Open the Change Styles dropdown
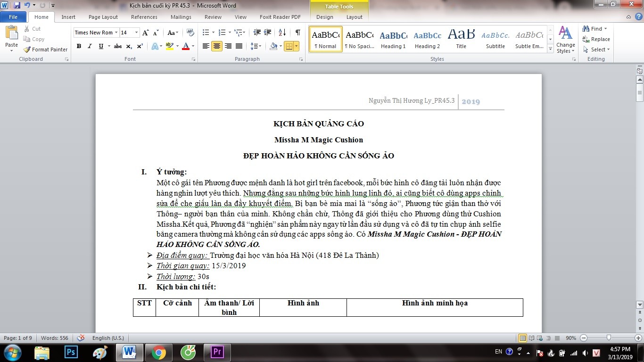This screenshot has height=362, width=644. [x=565, y=40]
